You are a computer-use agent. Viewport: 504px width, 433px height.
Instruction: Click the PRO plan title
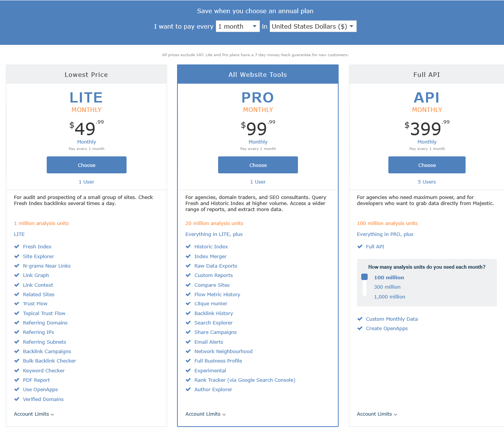pyautogui.click(x=258, y=98)
